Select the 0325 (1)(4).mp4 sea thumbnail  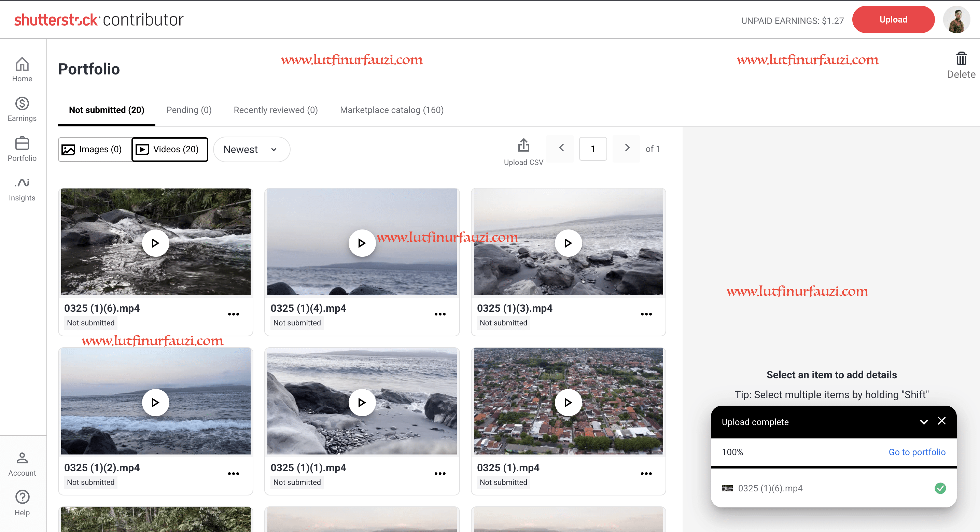tap(362, 242)
